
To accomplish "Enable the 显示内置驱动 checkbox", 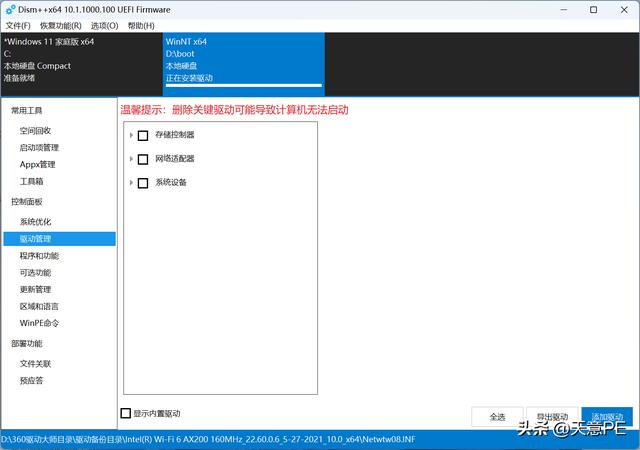I will point(126,413).
